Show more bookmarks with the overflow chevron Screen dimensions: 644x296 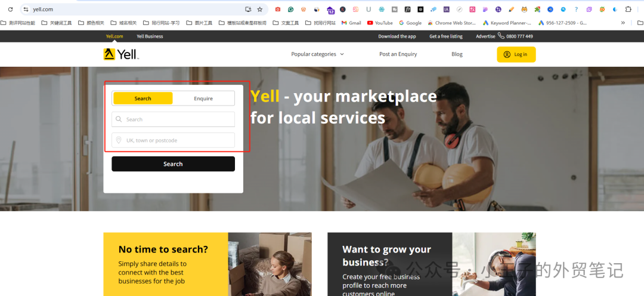623,23
